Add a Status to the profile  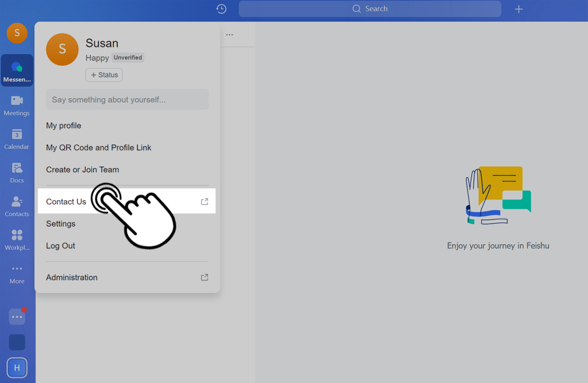[104, 75]
